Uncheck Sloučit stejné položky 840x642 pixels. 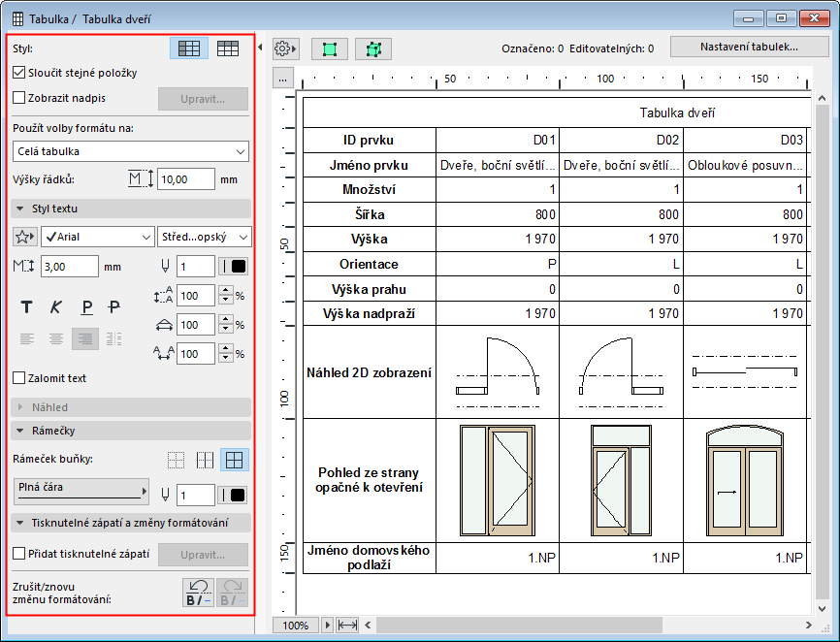(19, 73)
